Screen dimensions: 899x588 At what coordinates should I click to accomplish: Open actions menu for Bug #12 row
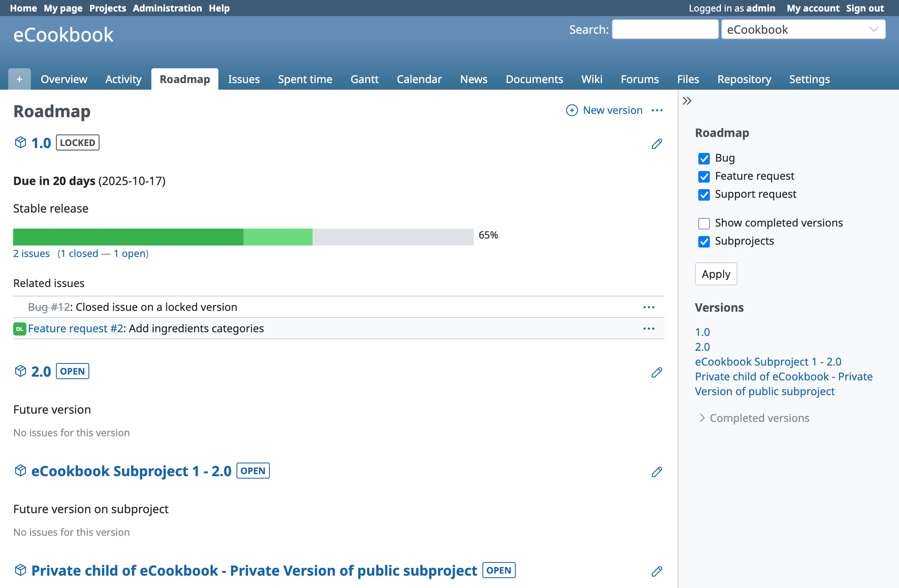[x=649, y=307]
